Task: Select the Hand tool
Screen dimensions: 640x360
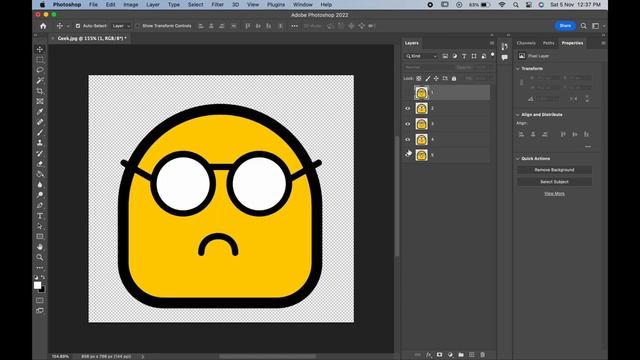Action: (40, 247)
